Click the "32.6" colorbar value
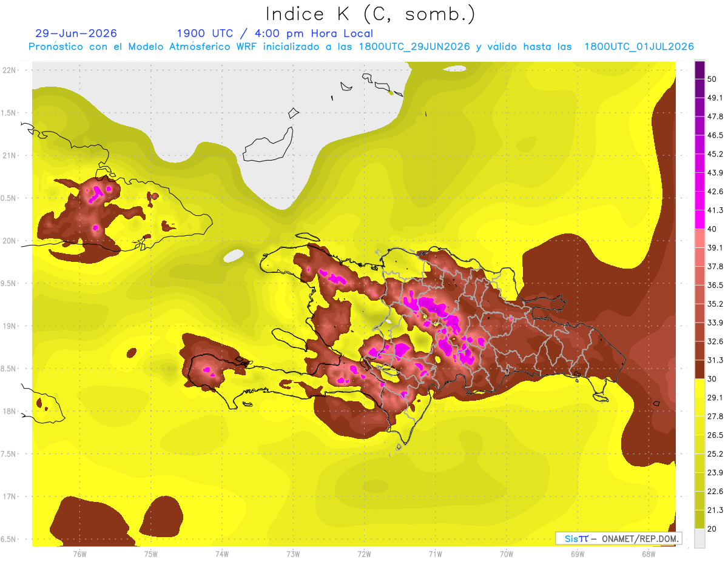Viewport: 728px width, 562px height. (715, 341)
